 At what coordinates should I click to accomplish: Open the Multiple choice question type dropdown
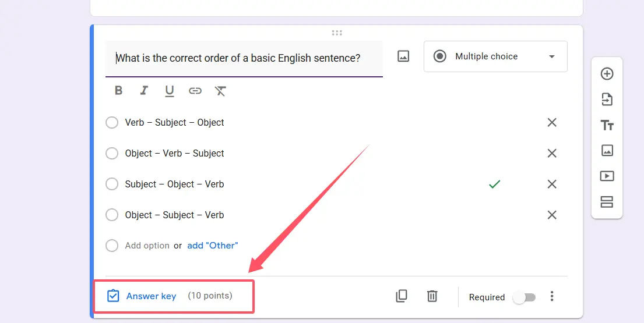495,56
